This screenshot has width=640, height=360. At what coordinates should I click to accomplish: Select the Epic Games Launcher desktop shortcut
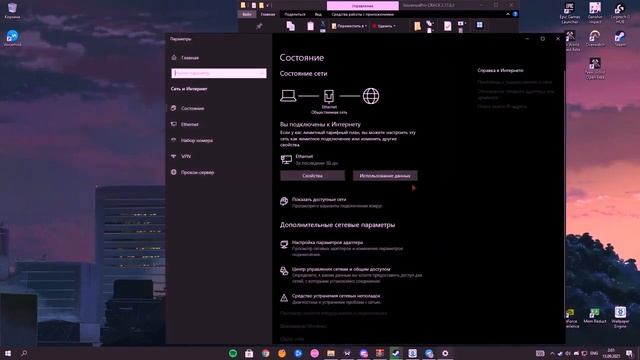pyautogui.click(x=569, y=12)
